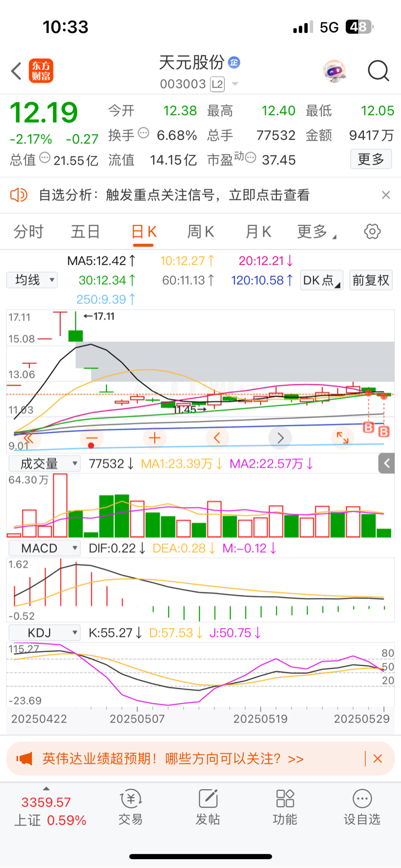Open the KDJ indicator dropdown

(x=44, y=633)
